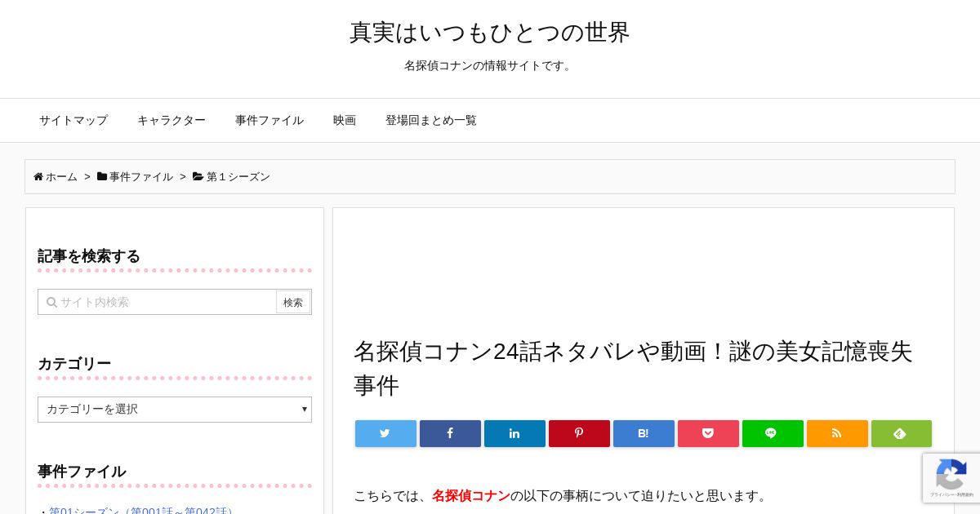Viewport: 980px width, 514px height.
Task: Open 映画 in the navigation menu
Action: tap(345, 120)
